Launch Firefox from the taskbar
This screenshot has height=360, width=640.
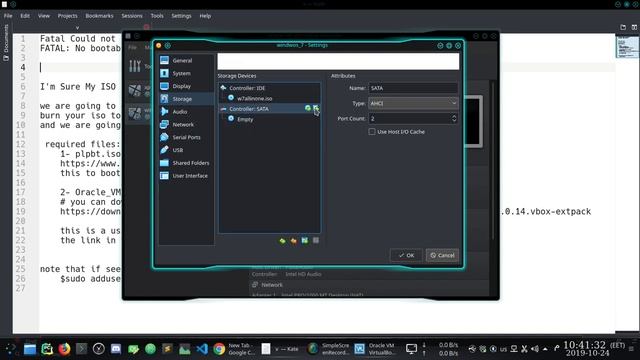tap(64, 349)
